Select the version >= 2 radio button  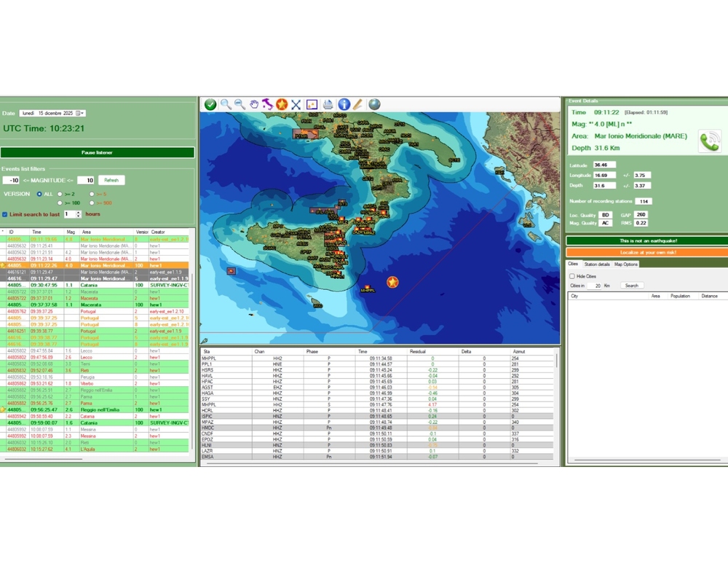(60, 195)
